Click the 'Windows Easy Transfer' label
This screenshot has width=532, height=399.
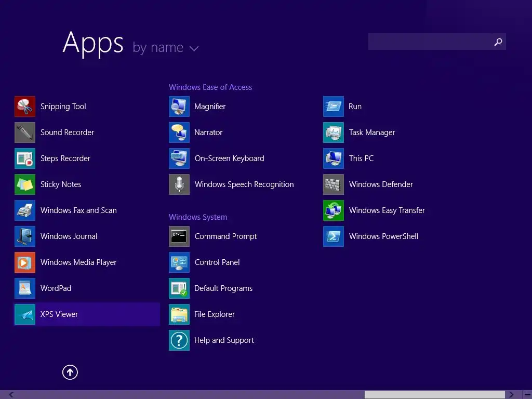click(387, 210)
